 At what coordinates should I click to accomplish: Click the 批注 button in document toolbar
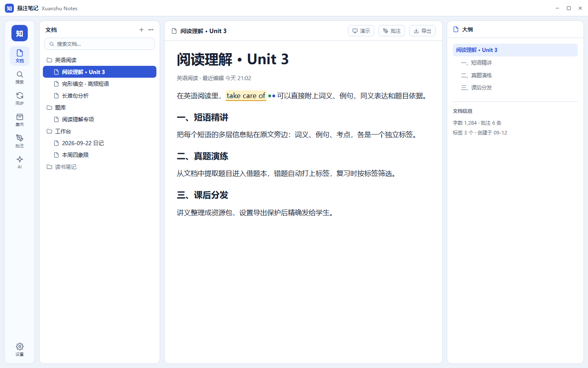(392, 31)
